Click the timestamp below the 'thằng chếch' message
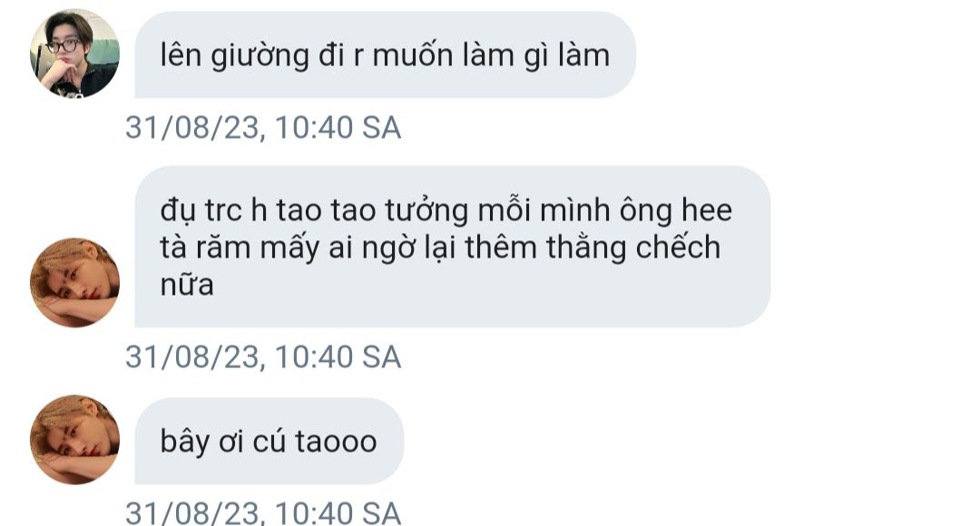The height and width of the screenshot is (526, 980). (263, 357)
